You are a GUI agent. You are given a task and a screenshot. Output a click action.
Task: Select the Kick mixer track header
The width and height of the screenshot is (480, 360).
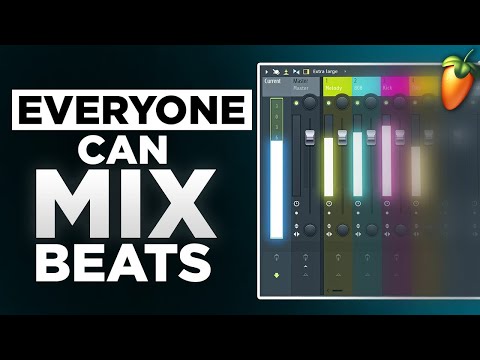pyautogui.click(x=395, y=86)
